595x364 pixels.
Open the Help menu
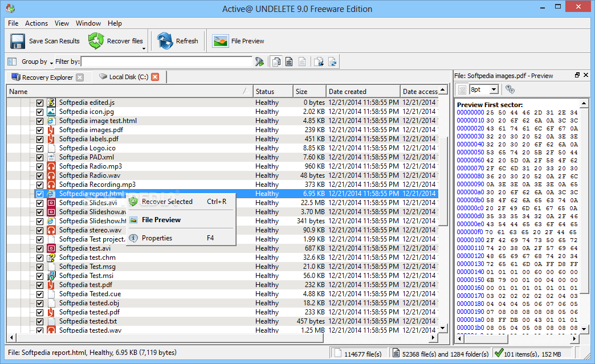pos(115,23)
